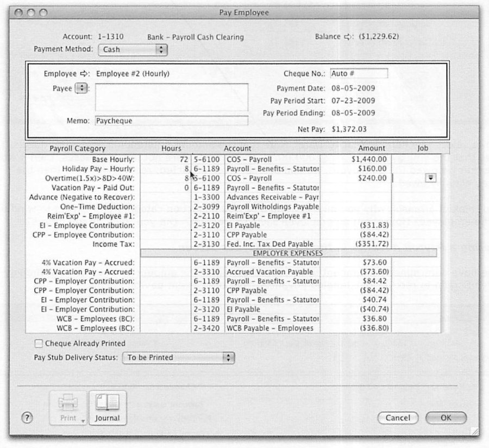Select the $1,440.00 Base Hourly amount

tap(369, 159)
